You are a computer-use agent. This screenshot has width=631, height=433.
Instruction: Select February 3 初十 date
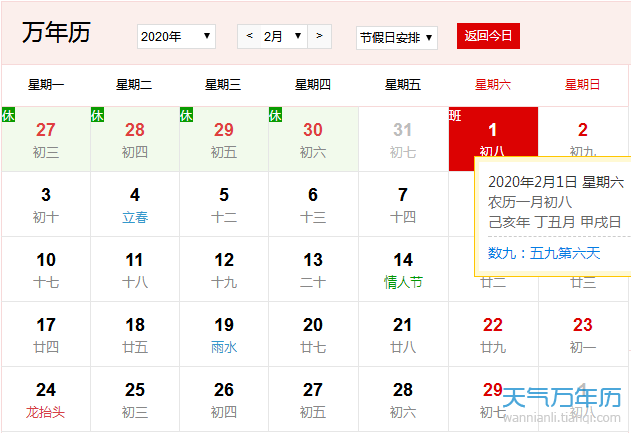pos(46,204)
